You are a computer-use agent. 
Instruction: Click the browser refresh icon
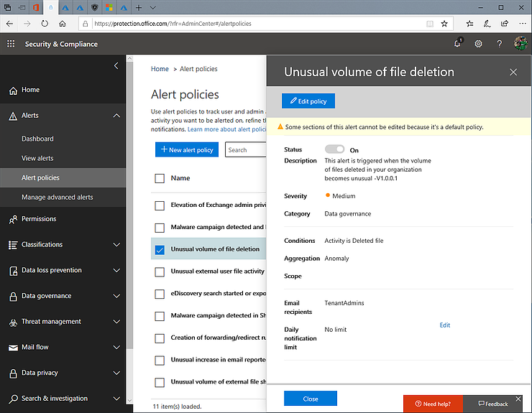45,23
